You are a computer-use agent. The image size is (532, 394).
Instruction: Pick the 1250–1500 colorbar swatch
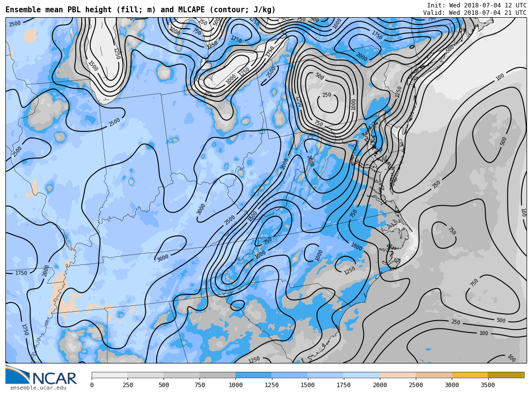click(x=289, y=375)
